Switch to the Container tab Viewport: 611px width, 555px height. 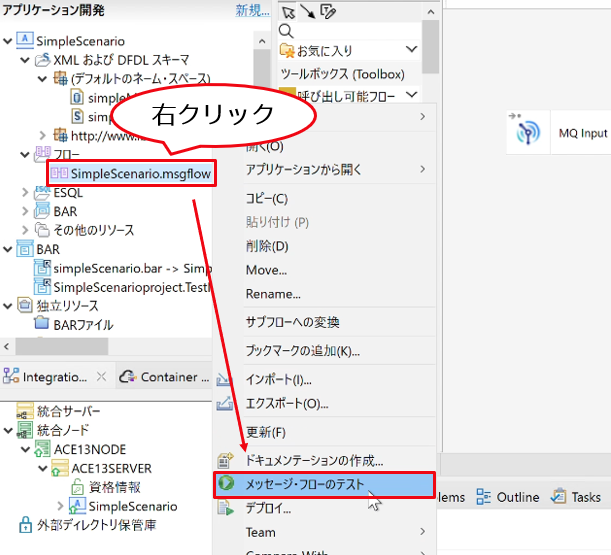tap(164, 377)
